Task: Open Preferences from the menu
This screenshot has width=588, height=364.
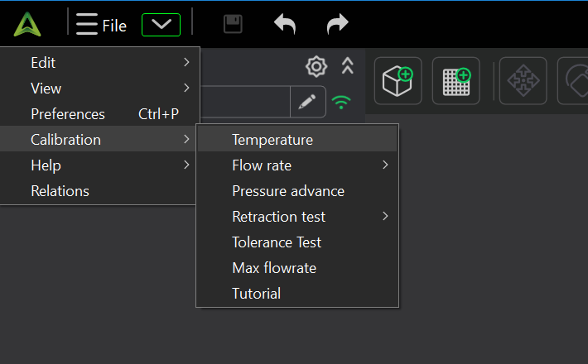Action: pyautogui.click(x=68, y=114)
